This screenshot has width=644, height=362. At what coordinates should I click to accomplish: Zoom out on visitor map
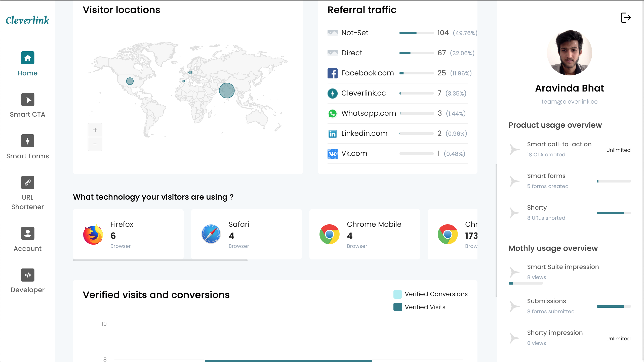tap(95, 144)
